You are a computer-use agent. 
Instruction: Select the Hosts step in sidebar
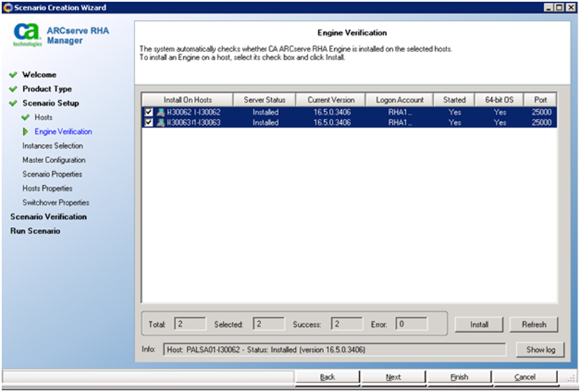(x=44, y=117)
